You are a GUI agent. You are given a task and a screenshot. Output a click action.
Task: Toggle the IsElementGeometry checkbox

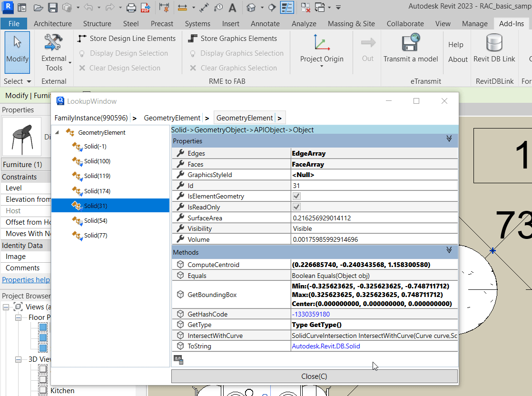tap(296, 196)
